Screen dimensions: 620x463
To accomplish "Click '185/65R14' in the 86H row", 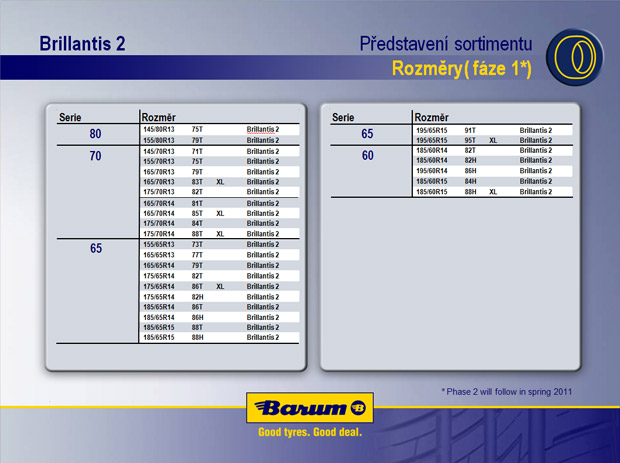I will tap(159, 317).
